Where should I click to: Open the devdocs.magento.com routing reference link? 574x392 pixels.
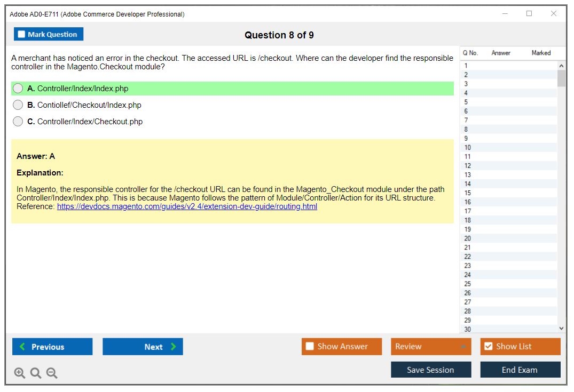click(187, 206)
